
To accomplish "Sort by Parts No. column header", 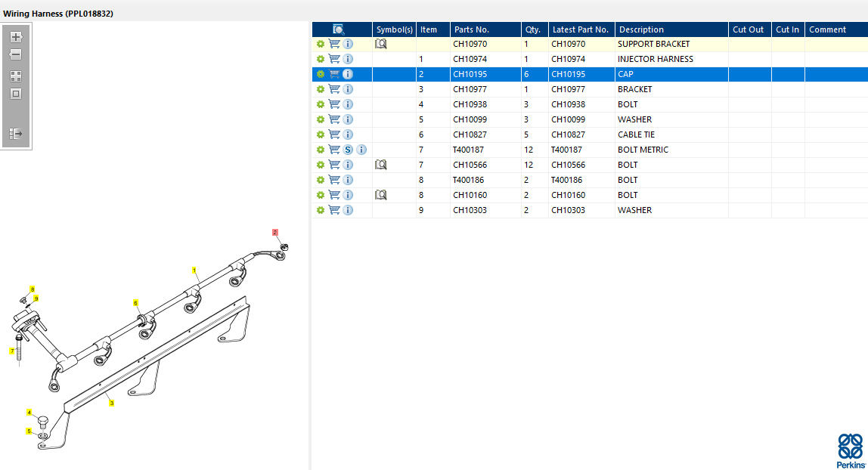I will click(472, 29).
